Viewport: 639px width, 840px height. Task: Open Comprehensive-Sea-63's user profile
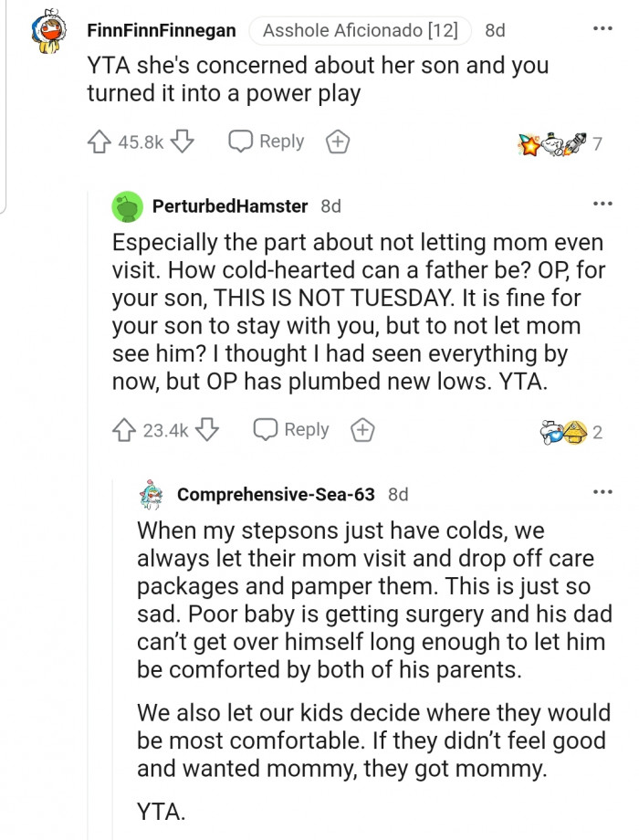click(276, 494)
